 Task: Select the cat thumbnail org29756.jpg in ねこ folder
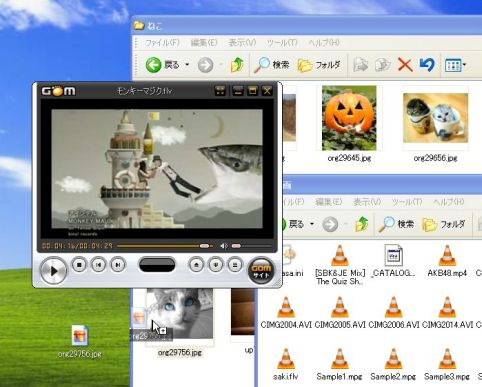point(179,313)
